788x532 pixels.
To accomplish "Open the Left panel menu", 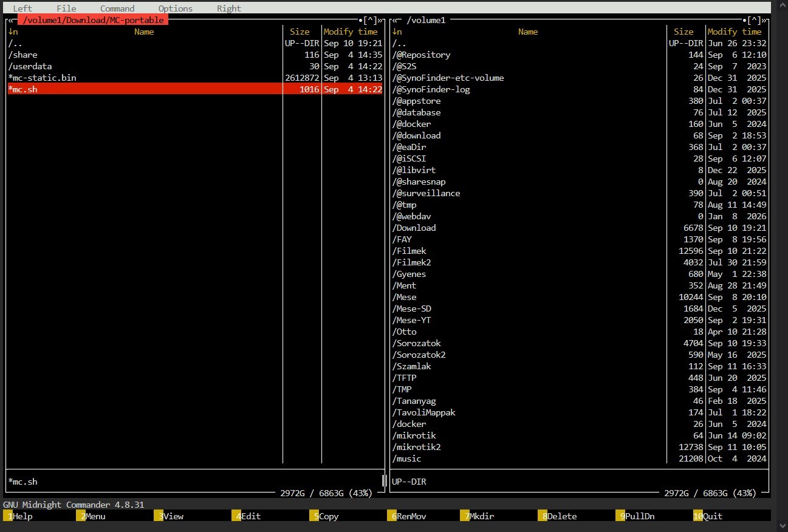I will pos(22,9).
